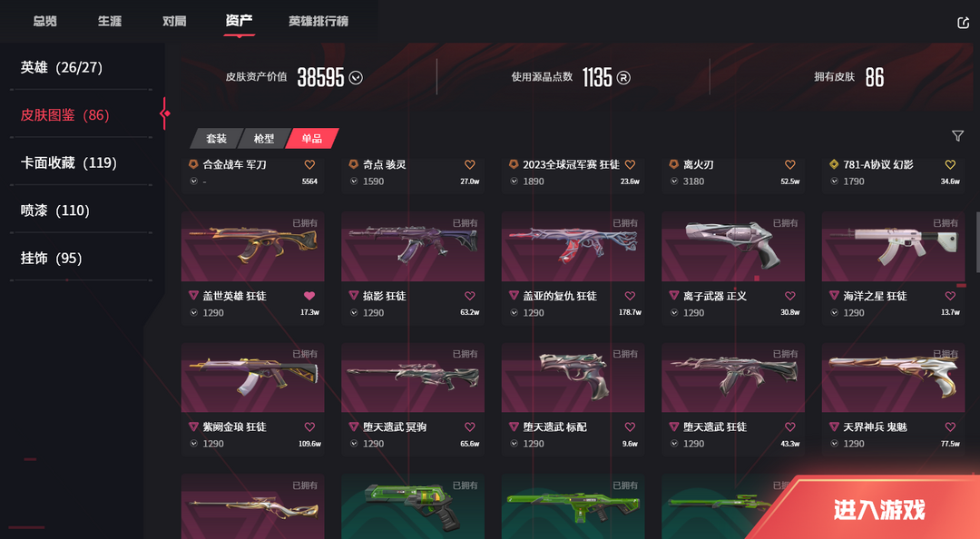Click the tier icon beside 天界神兵 鬼魅
This screenshot has width=980, height=539.
pos(834,426)
